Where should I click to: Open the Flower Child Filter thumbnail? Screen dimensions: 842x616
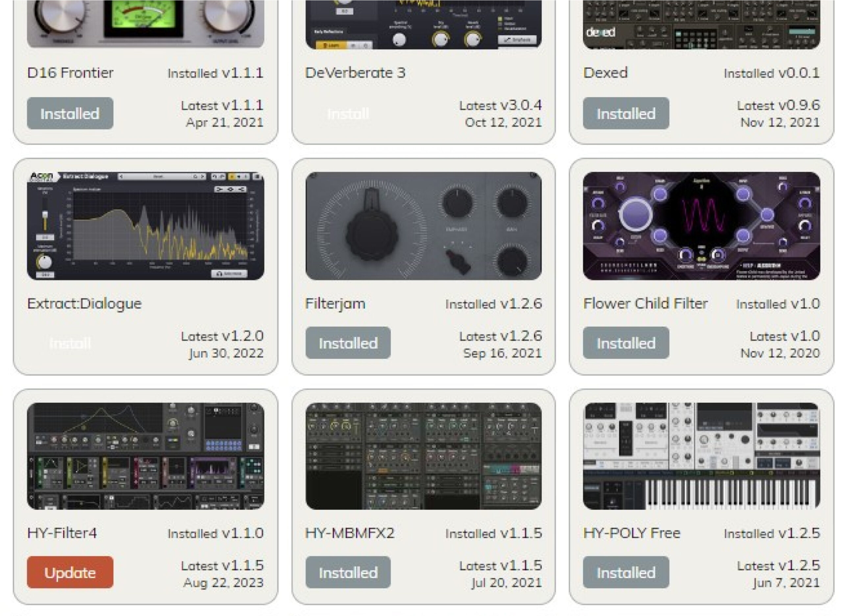coord(701,226)
